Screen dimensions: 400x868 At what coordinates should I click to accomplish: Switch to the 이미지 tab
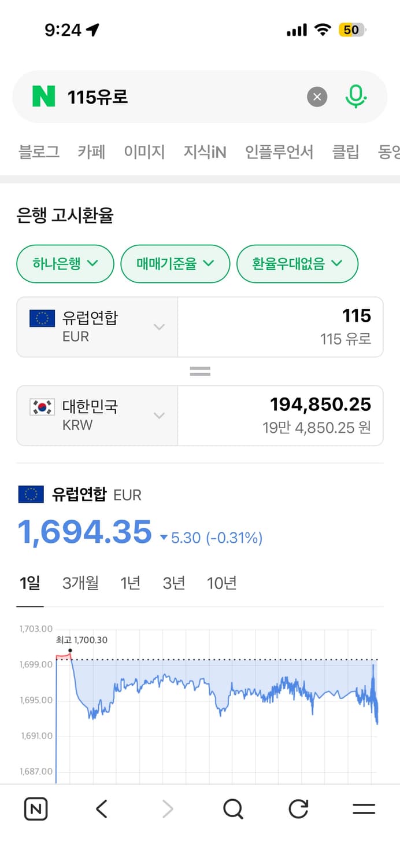tap(144, 152)
